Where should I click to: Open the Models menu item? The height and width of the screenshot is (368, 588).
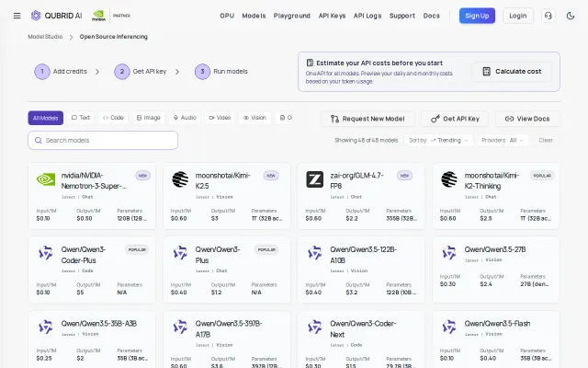point(254,16)
